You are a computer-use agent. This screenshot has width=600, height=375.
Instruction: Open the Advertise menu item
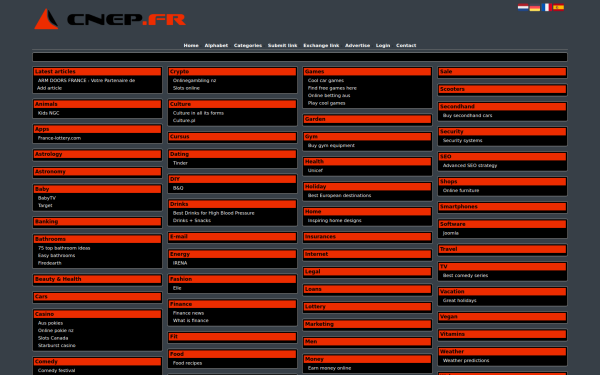(357, 46)
